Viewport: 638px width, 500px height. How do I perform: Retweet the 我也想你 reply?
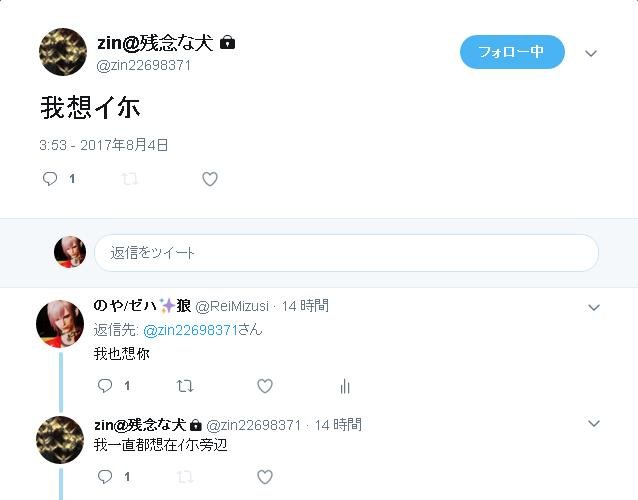(185, 386)
